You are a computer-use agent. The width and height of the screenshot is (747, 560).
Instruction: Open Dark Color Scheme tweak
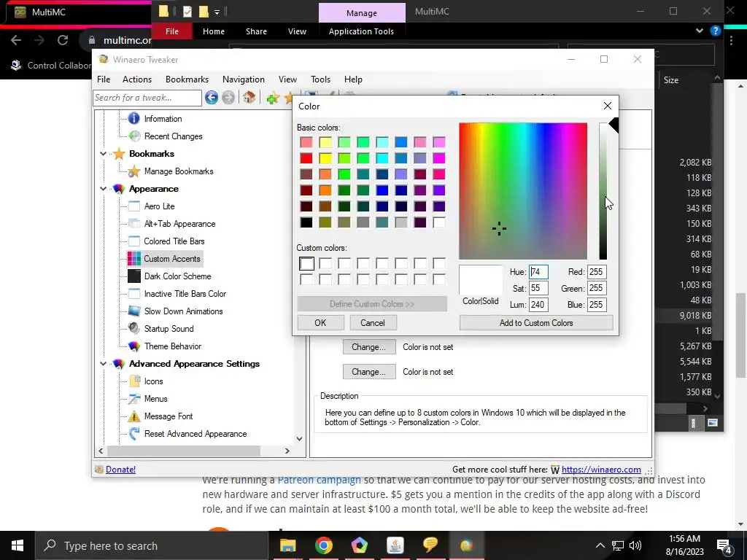[177, 276]
